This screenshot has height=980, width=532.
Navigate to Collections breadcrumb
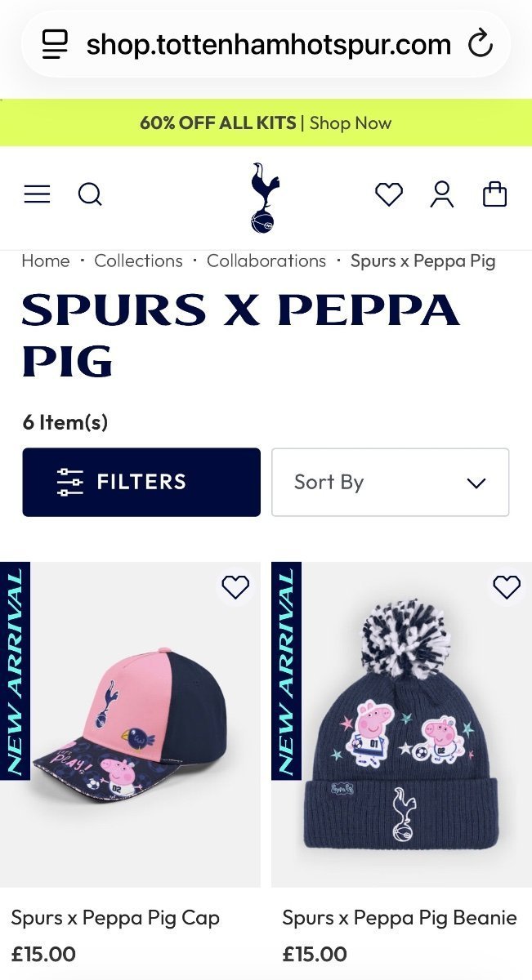138,261
